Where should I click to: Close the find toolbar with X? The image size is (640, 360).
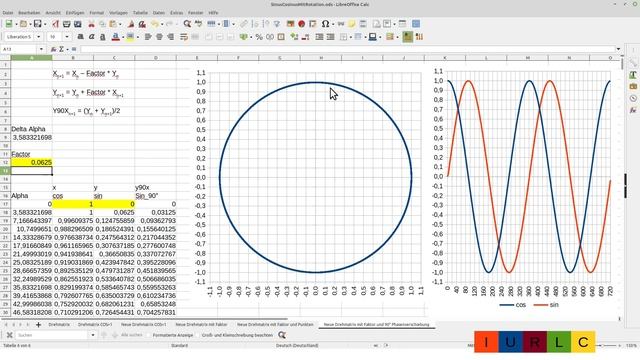click(9, 335)
